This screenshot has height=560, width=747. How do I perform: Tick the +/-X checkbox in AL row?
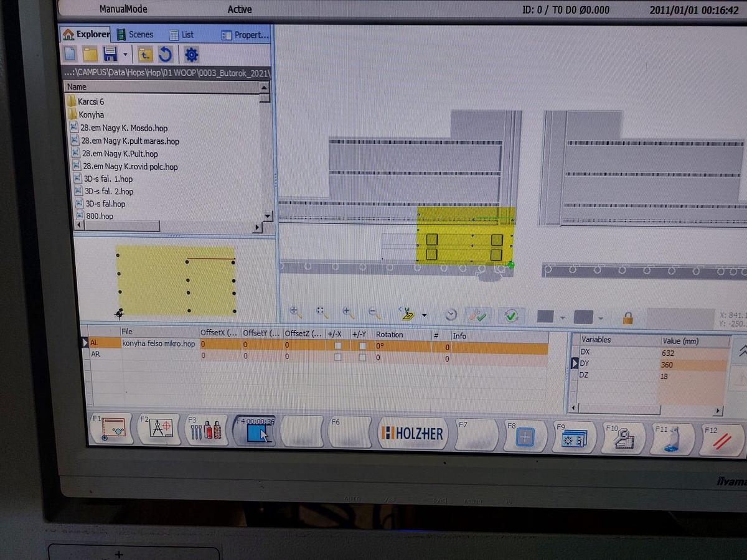[x=338, y=345]
